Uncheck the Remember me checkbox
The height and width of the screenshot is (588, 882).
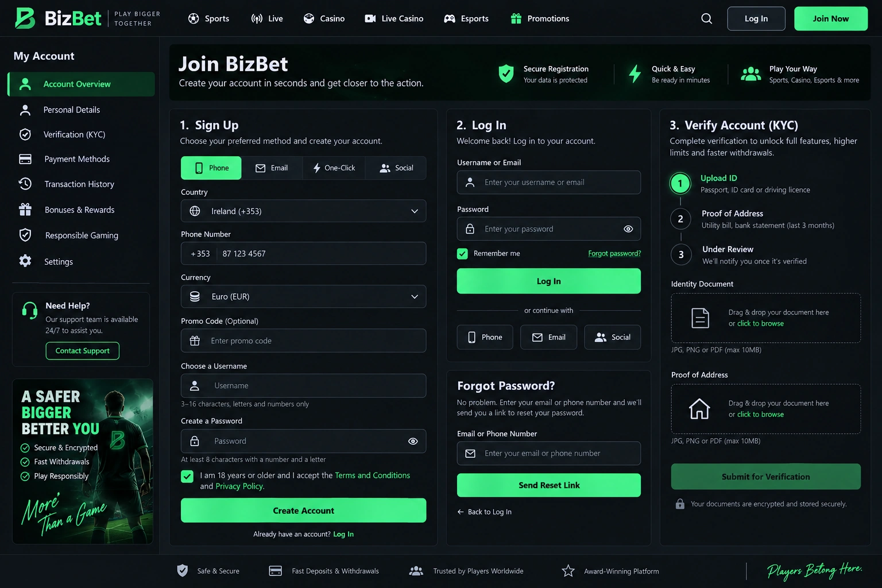pos(462,253)
